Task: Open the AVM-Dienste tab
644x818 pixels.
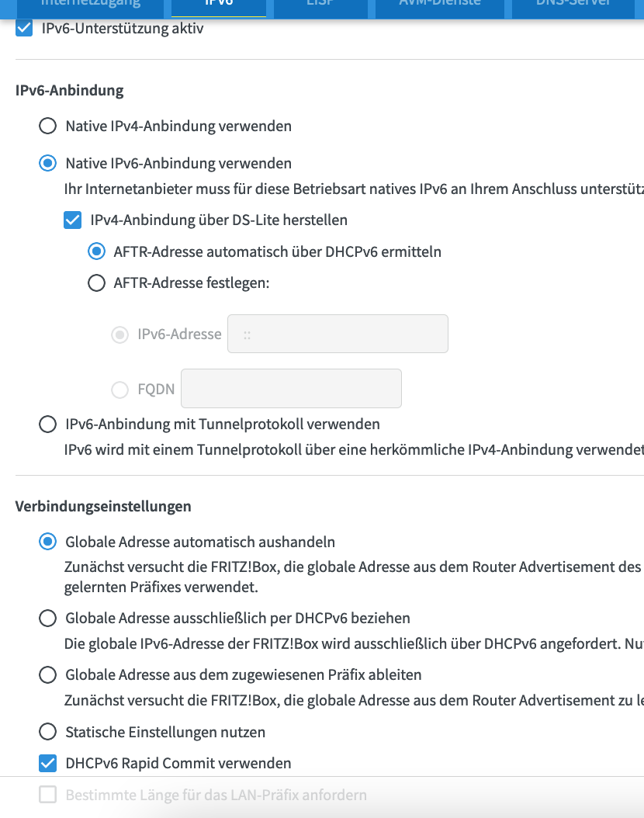Action: pos(440,5)
